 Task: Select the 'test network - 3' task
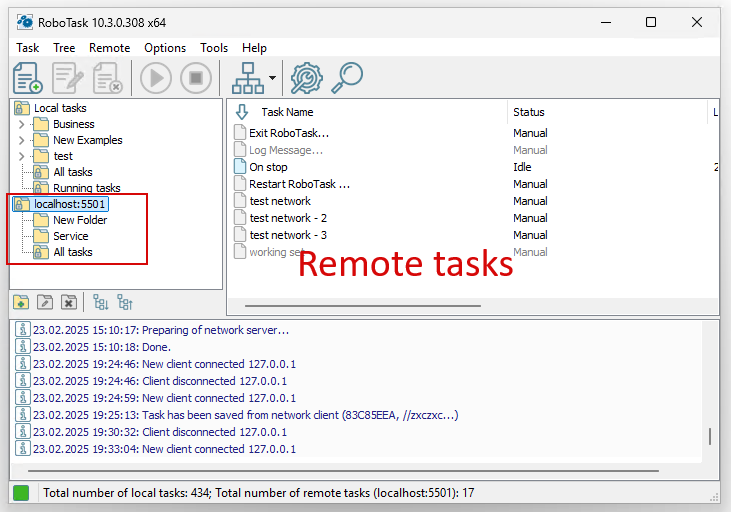click(288, 235)
